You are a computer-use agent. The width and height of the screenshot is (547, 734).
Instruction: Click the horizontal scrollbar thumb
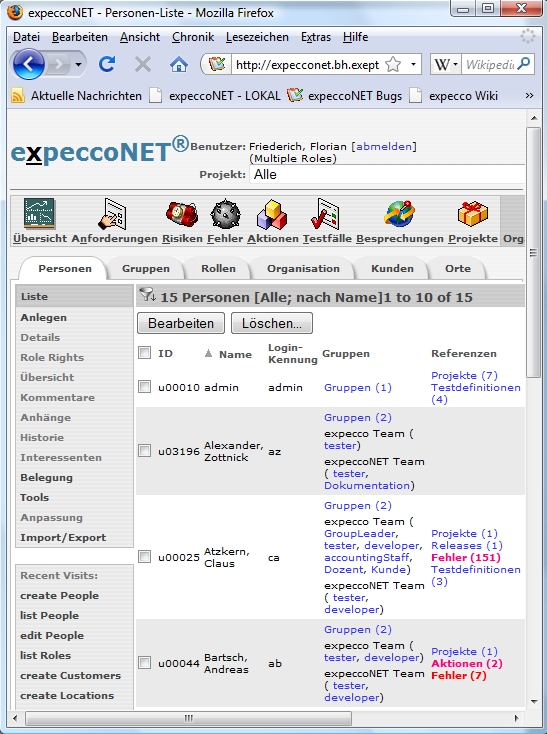188,718
